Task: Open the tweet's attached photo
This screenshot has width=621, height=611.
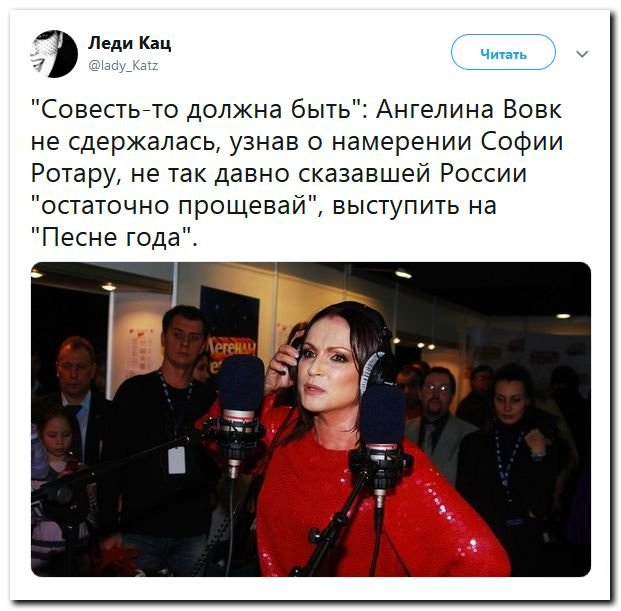Action: (x=311, y=419)
